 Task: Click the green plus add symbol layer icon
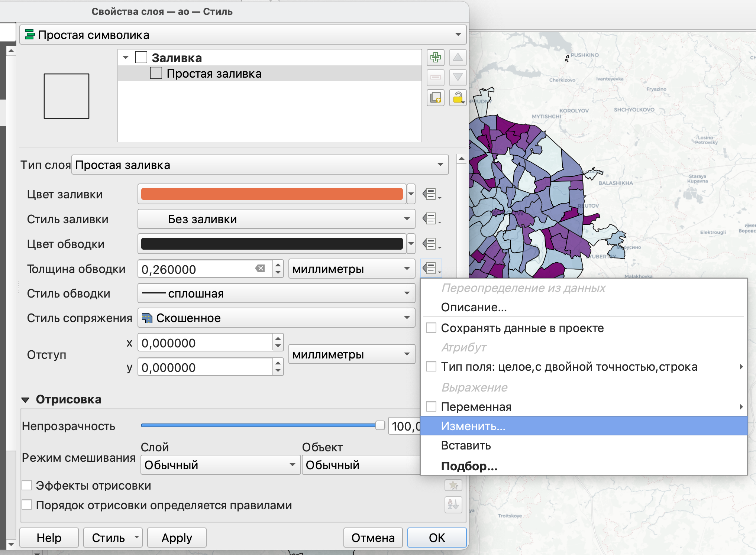click(x=435, y=58)
